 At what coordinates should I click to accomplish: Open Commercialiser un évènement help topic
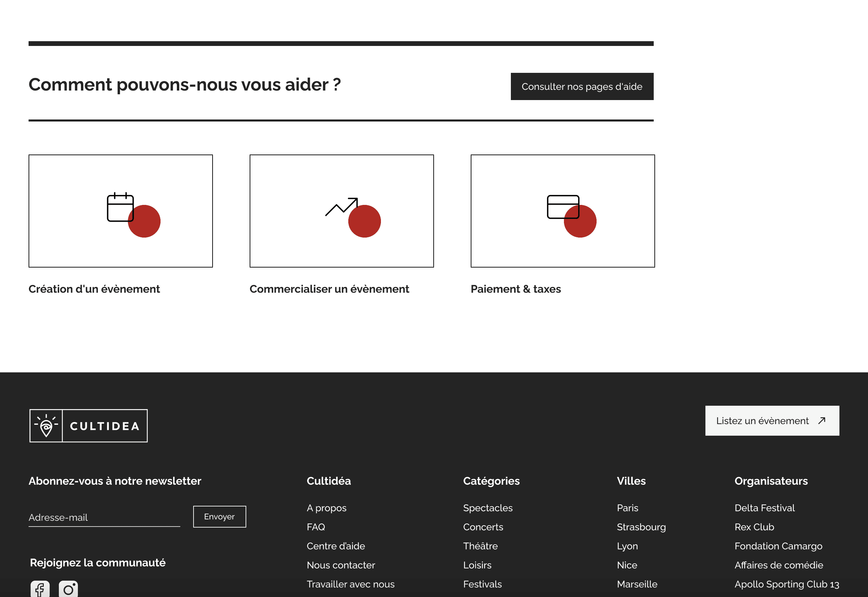coord(329,289)
